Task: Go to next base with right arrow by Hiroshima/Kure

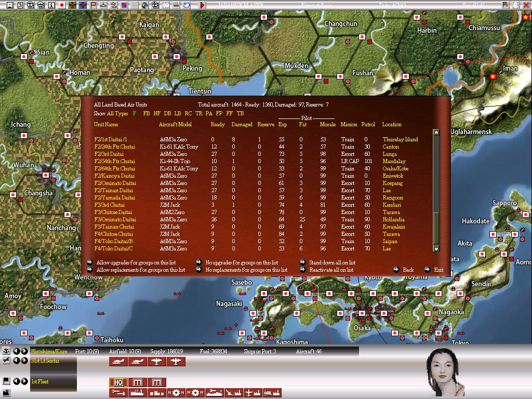Action: pos(24,351)
